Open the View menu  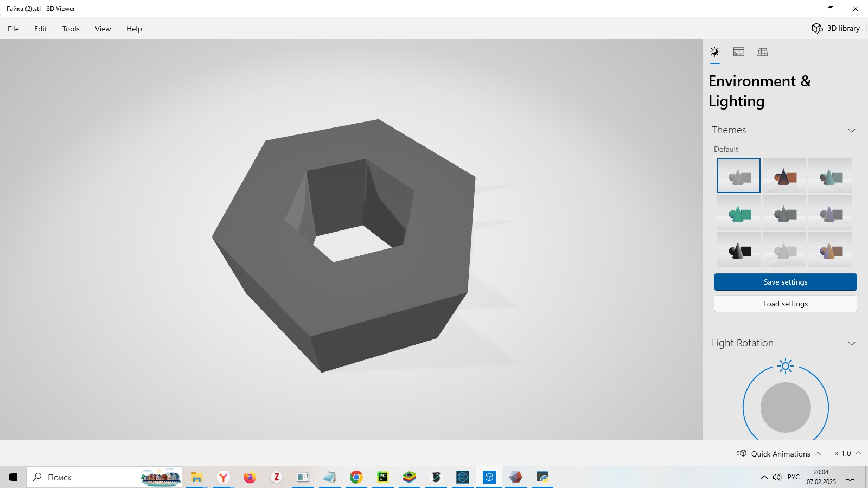pos(103,29)
